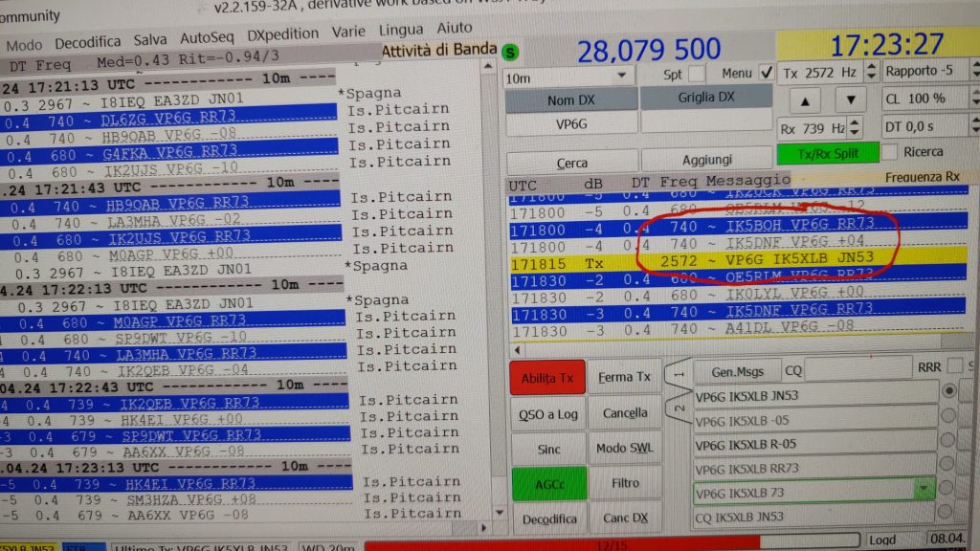This screenshot has width=980, height=551.
Task: Select radio for VP6G IK5XLB RR73 message
Action: tap(947, 464)
